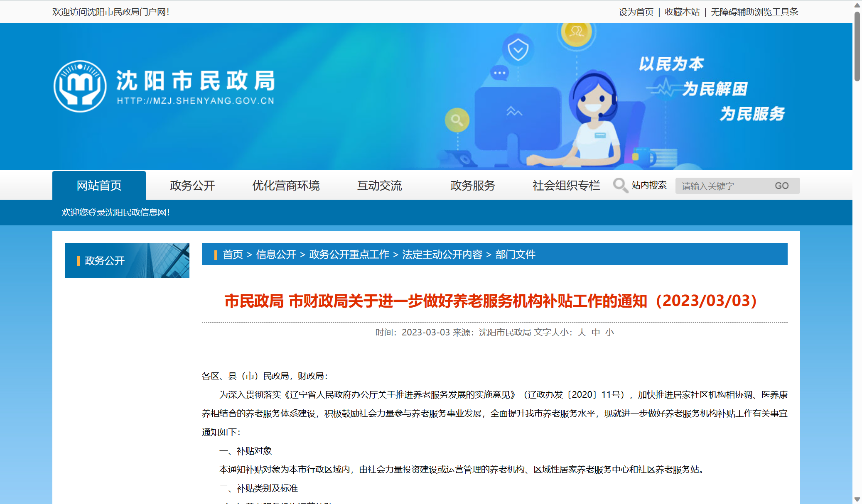Open the 政务公开 navigation menu
The height and width of the screenshot is (504, 862).
[192, 186]
